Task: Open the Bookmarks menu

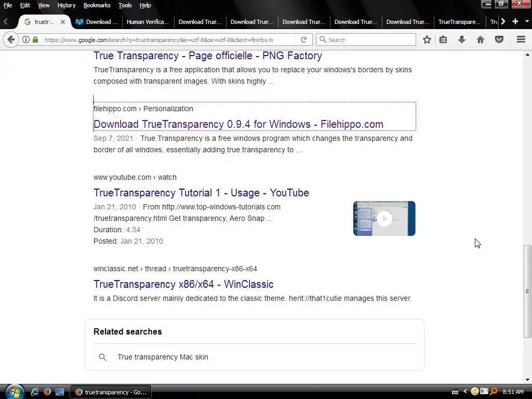Action: click(97, 5)
